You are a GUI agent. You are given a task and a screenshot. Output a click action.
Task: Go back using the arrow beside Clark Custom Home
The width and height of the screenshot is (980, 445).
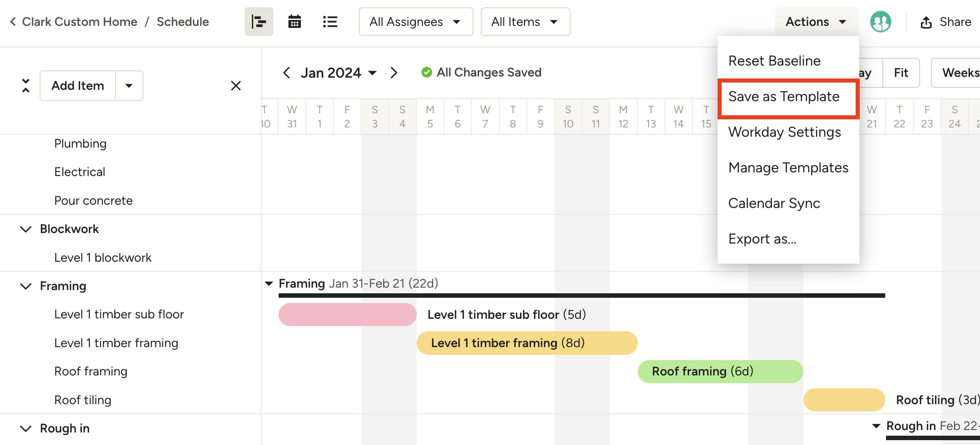[x=13, y=21]
